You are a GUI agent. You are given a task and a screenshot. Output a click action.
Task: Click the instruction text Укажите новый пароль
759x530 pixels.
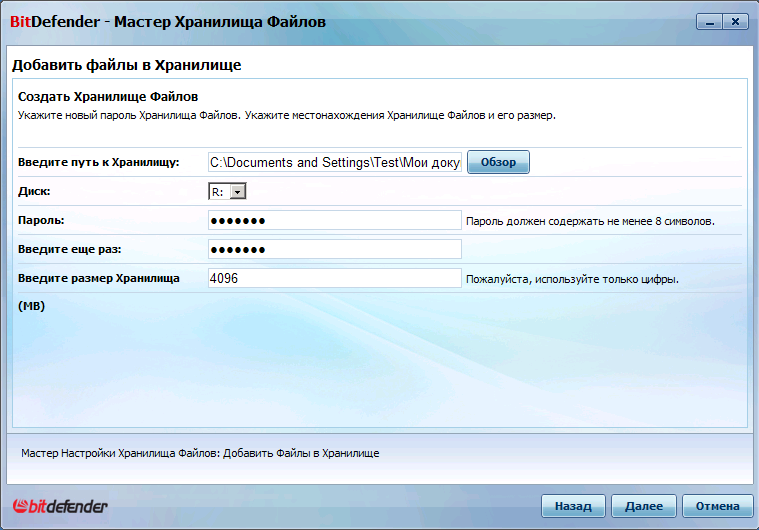(x=287, y=116)
